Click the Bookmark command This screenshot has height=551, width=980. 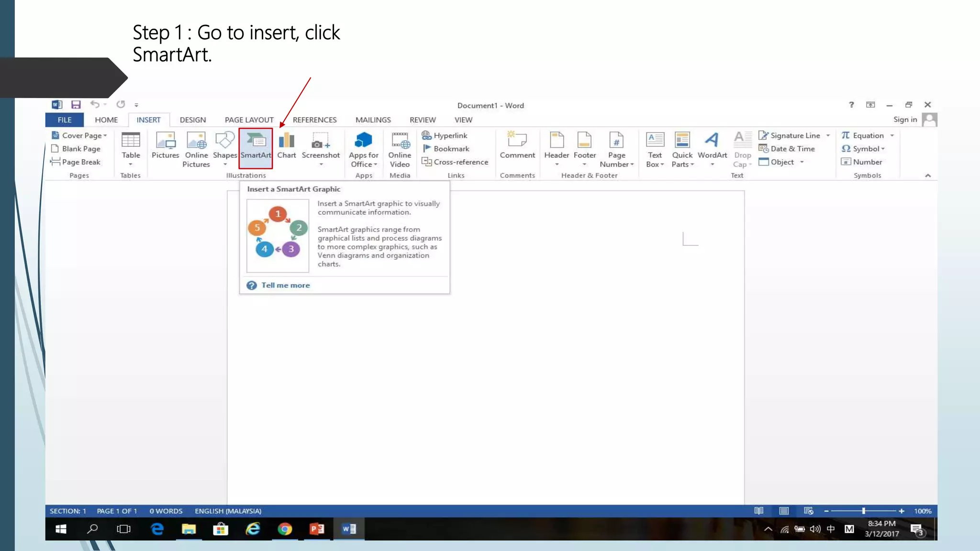pyautogui.click(x=446, y=149)
